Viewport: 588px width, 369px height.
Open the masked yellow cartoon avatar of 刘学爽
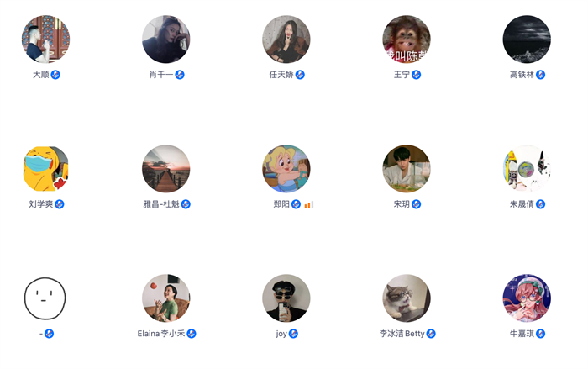(45, 169)
